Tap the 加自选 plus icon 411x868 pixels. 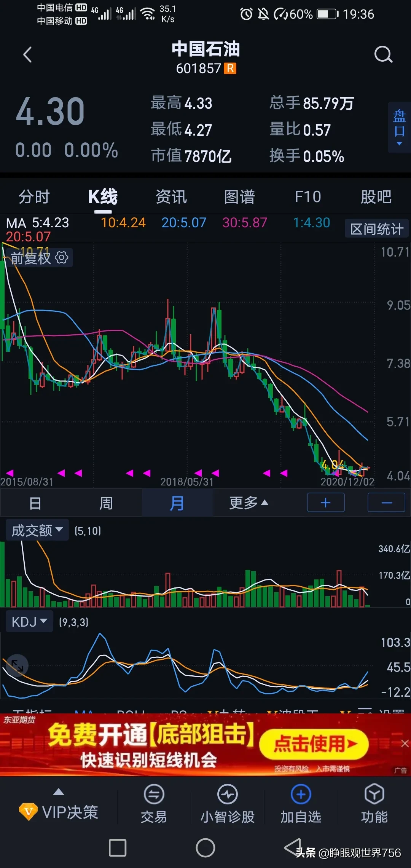[x=301, y=794]
